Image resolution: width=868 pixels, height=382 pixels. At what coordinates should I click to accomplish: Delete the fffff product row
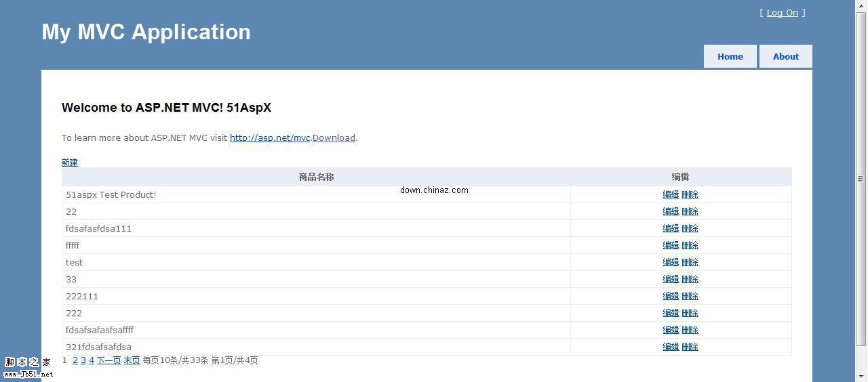[690, 245]
